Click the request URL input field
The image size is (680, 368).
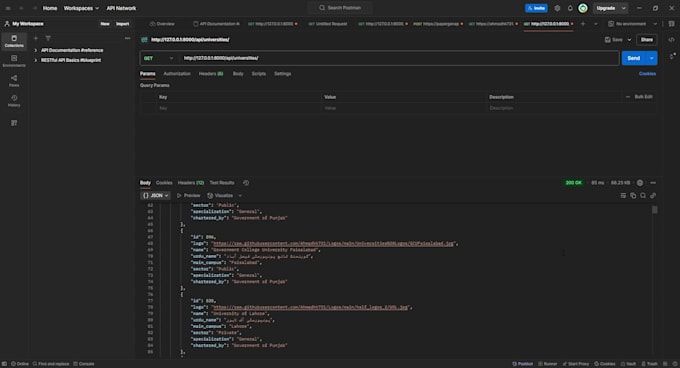point(399,58)
